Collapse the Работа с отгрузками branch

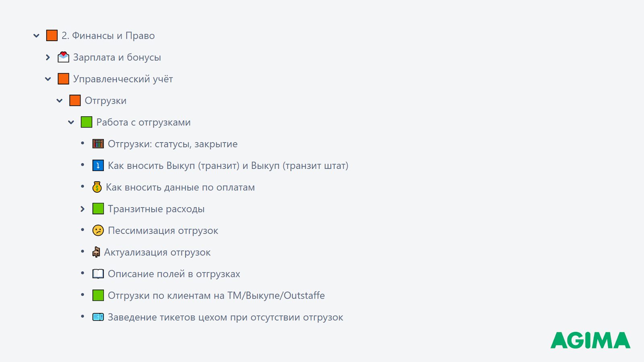pos(71,122)
